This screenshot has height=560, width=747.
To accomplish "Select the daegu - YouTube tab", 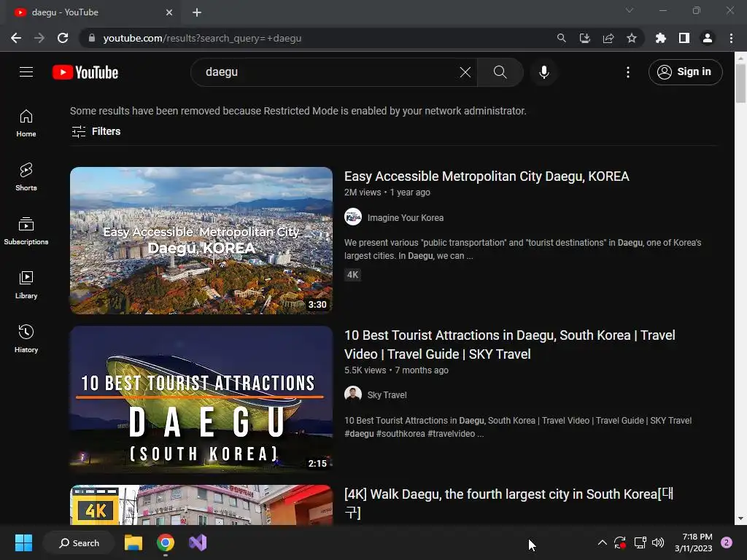I will tap(93, 12).
